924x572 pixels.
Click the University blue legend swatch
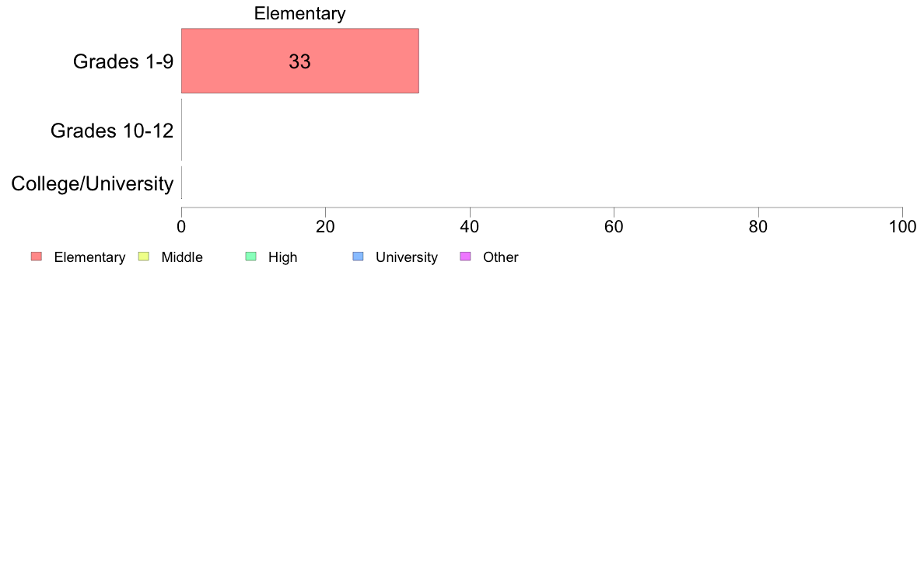(x=358, y=256)
